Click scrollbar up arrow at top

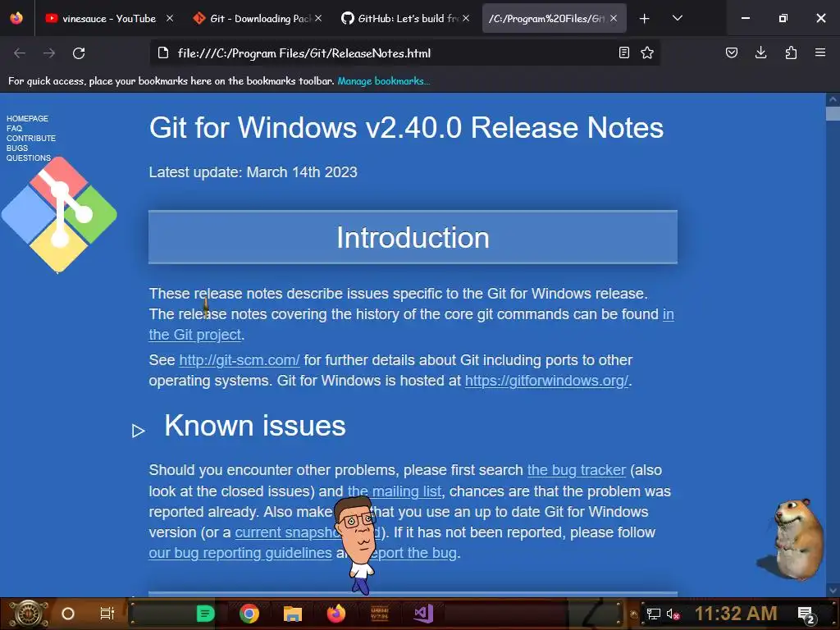tap(833, 99)
